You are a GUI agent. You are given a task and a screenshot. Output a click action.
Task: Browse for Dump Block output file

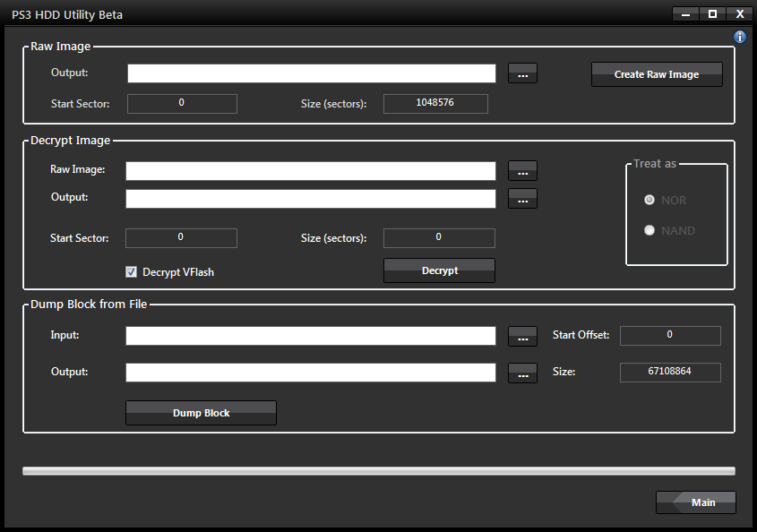click(x=522, y=373)
